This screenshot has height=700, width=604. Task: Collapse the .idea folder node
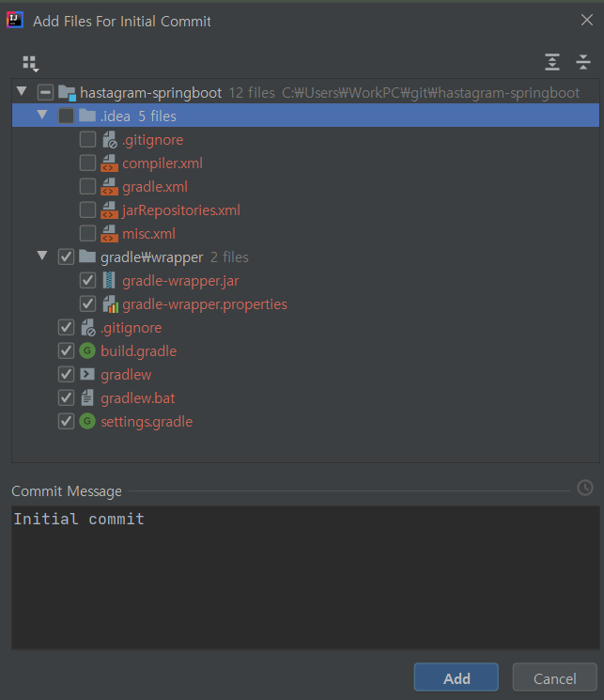[x=42, y=115]
